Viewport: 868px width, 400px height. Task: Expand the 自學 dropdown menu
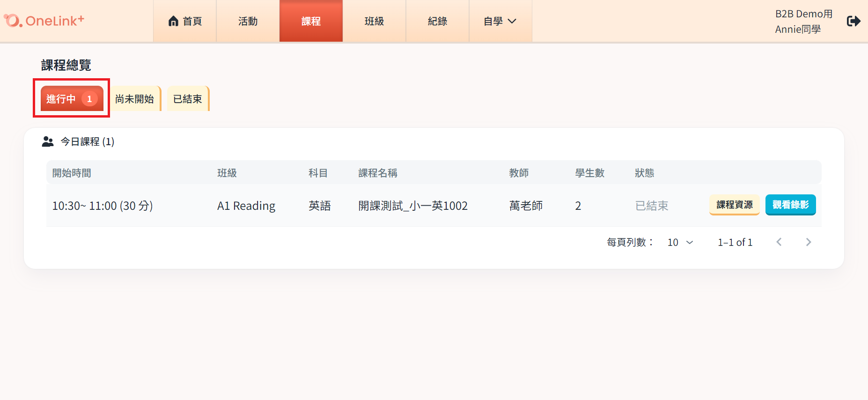tap(500, 21)
